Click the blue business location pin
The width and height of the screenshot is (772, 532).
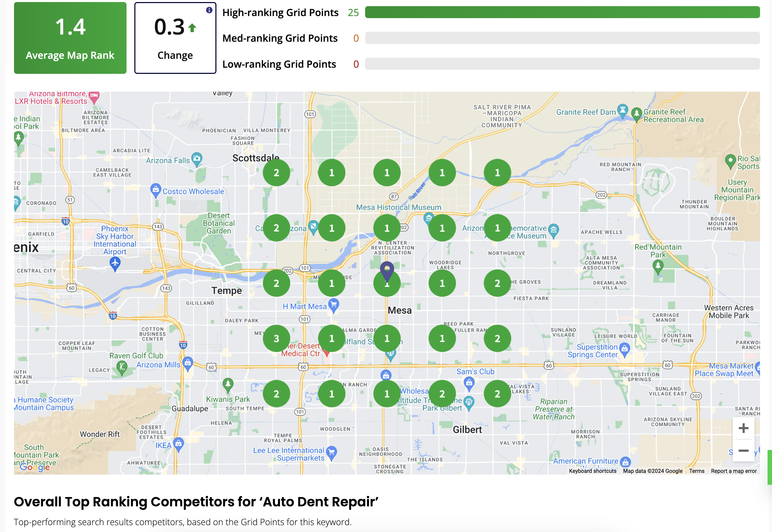(x=387, y=270)
